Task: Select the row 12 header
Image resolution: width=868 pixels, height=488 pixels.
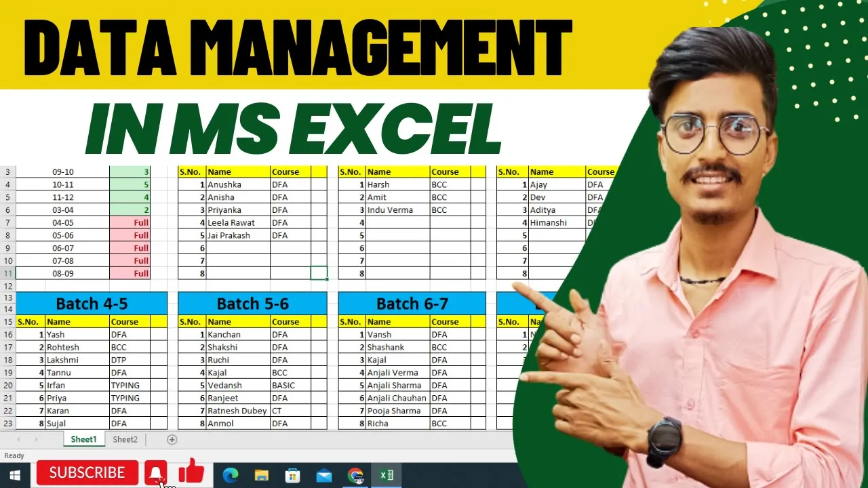Action: point(7,286)
